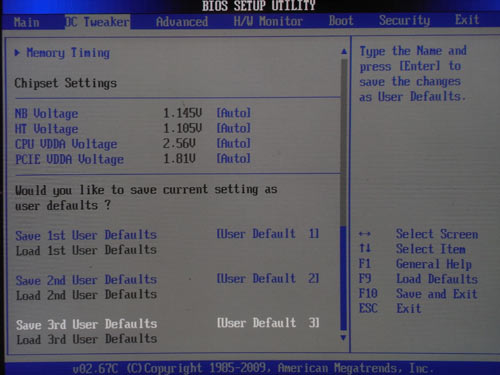
Task: Open the HT Voltage [Auto] option
Action: coord(233,128)
